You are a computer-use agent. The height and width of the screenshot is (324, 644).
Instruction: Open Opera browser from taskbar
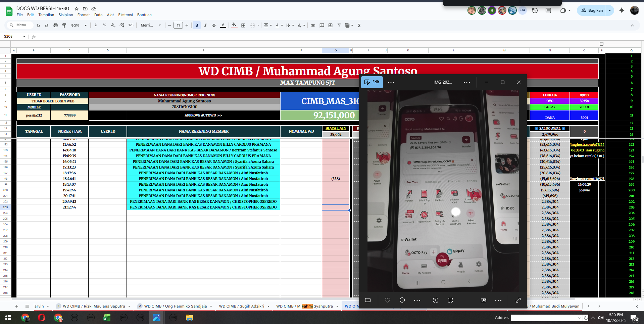[42, 318]
